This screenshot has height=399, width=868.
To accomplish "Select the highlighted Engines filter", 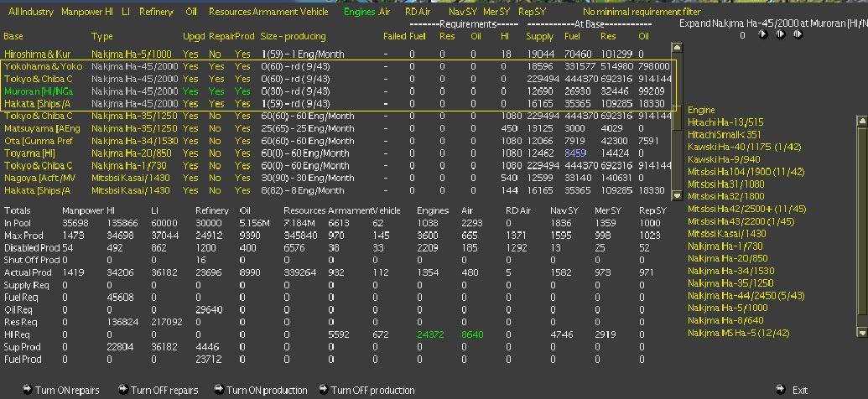I will (360, 12).
